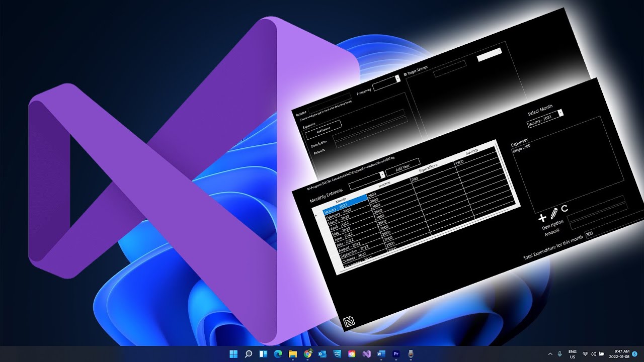Open the year dropdown beside Add Year
The height and width of the screenshot is (362, 644).
[367, 180]
